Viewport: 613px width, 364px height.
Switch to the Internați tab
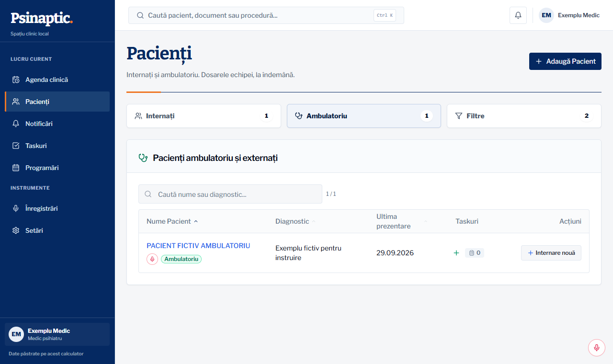tap(204, 116)
